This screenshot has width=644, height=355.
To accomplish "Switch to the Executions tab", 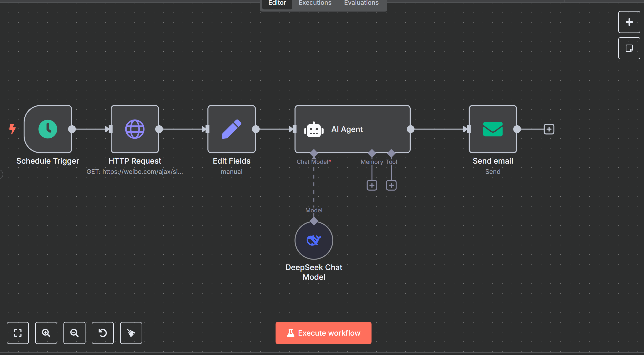I will pos(315,3).
